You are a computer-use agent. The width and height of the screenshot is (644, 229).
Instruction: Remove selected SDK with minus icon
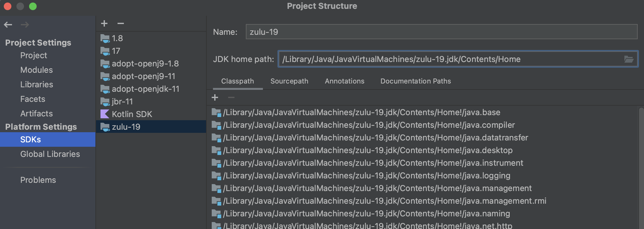(x=121, y=23)
